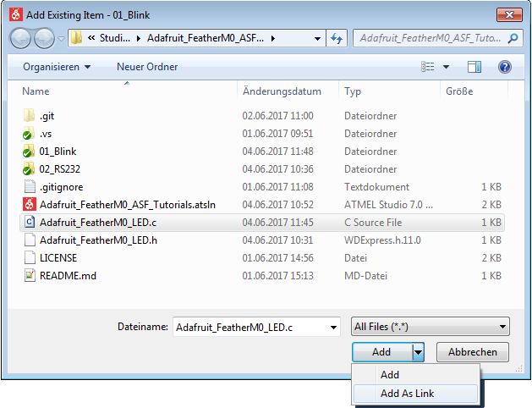Select the .gitignore file icon

pyautogui.click(x=30, y=187)
